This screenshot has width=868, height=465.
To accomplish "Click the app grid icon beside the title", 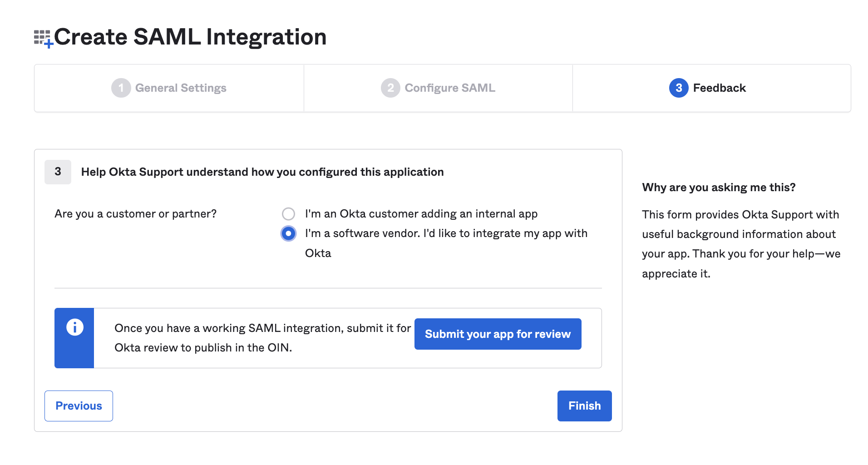I will [44, 39].
